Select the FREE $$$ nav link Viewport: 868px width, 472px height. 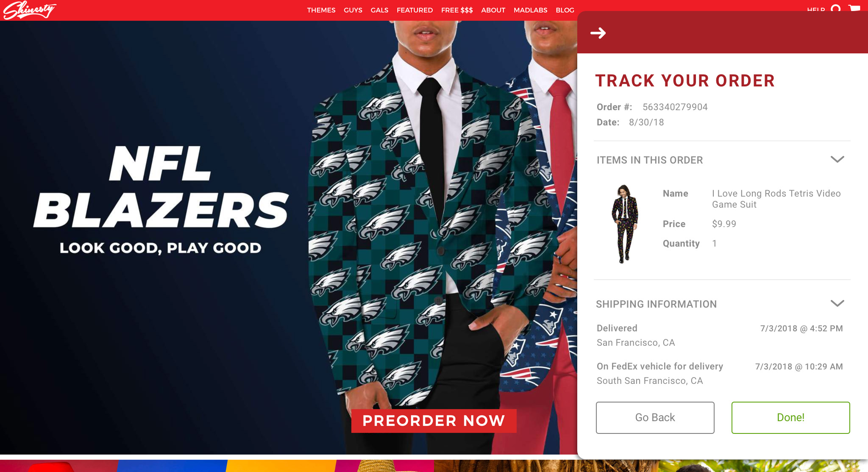point(457,10)
